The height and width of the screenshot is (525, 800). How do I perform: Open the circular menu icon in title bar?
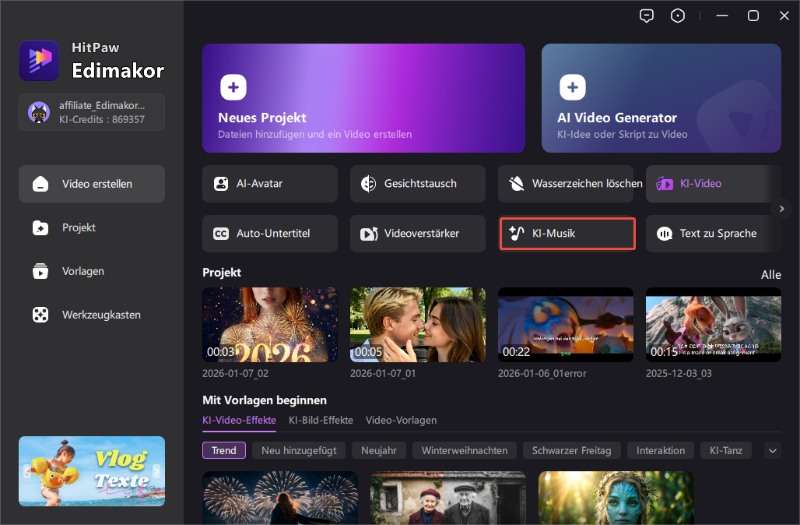(x=679, y=15)
